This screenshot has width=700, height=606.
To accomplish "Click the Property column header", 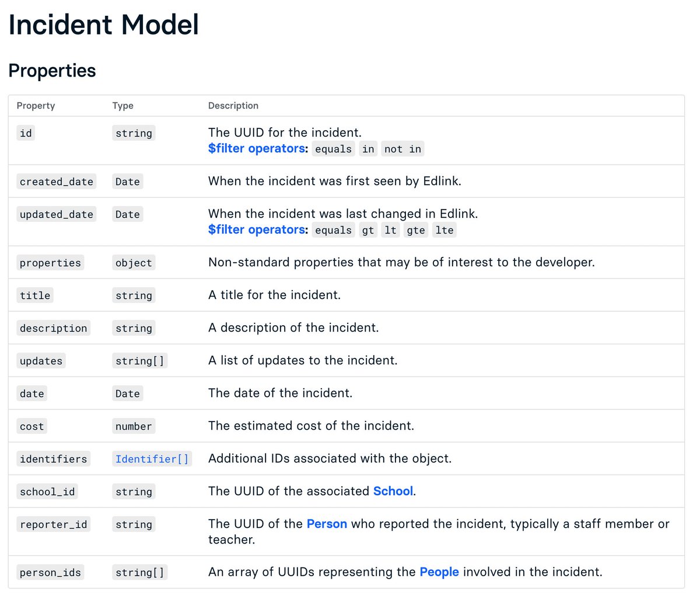I will pyautogui.click(x=36, y=106).
